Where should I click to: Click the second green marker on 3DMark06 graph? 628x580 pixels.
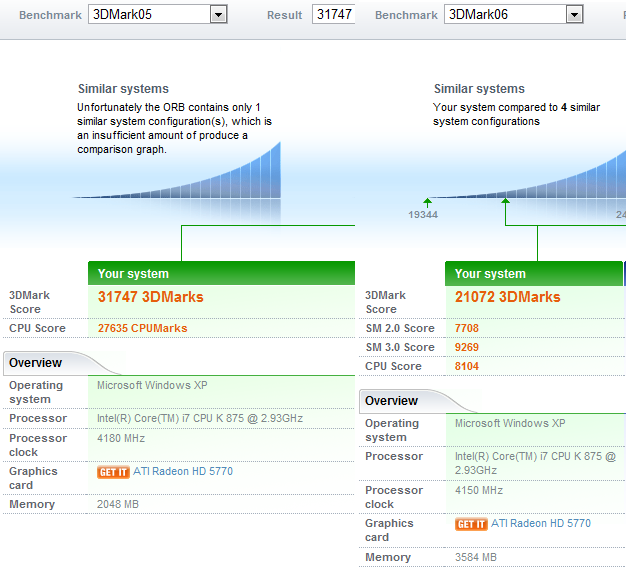coord(506,202)
